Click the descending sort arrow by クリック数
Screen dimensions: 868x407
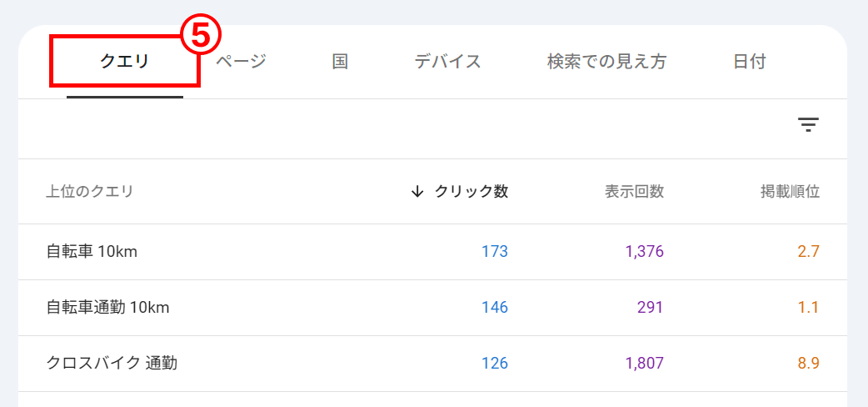tap(417, 192)
